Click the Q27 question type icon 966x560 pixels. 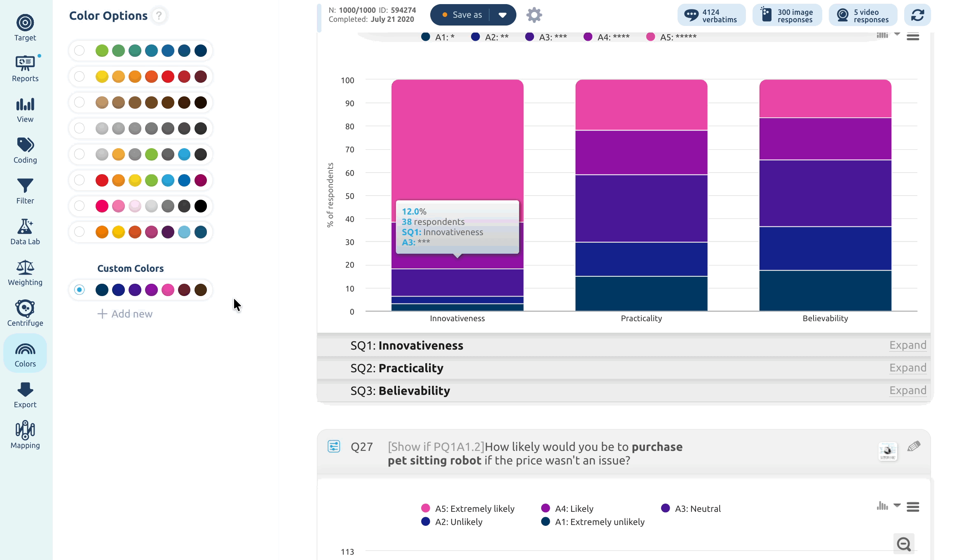tap(334, 446)
